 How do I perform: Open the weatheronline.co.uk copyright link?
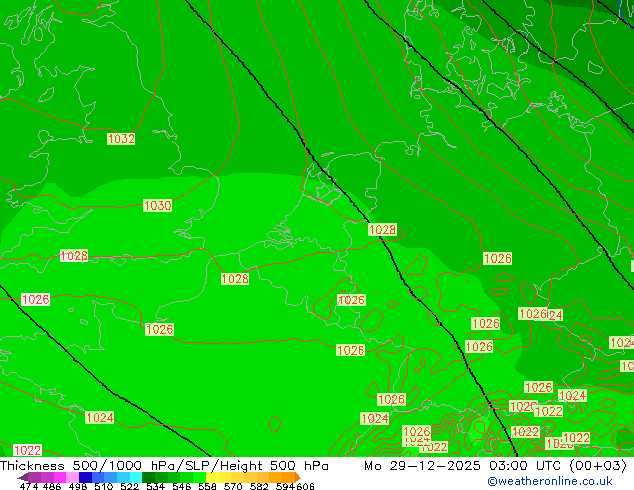point(550,481)
